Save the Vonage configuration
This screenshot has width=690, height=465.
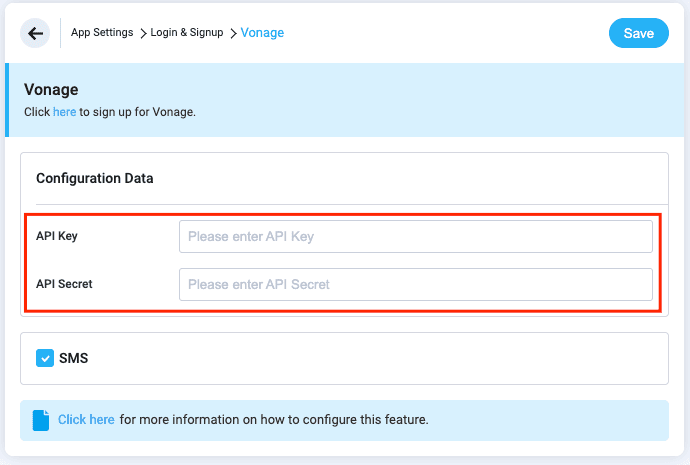click(x=639, y=33)
